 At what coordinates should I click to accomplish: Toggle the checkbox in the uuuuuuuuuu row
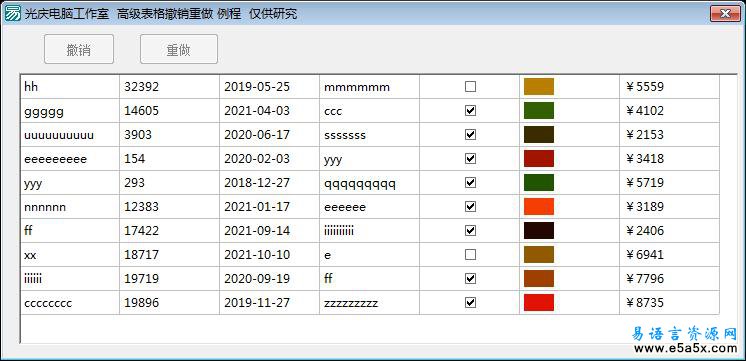[x=470, y=135]
